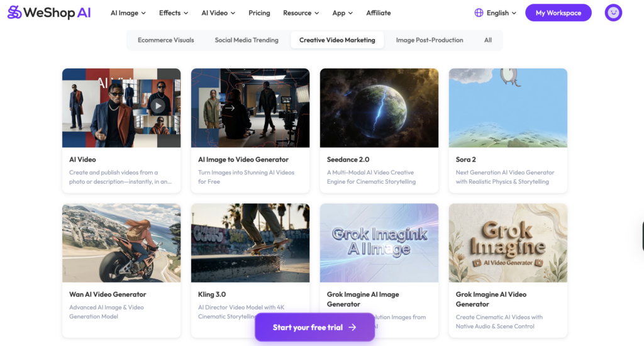Click 'Advanced AI Image & Video' description
Viewport: 644px width, 346px height.
[x=106, y=308]
